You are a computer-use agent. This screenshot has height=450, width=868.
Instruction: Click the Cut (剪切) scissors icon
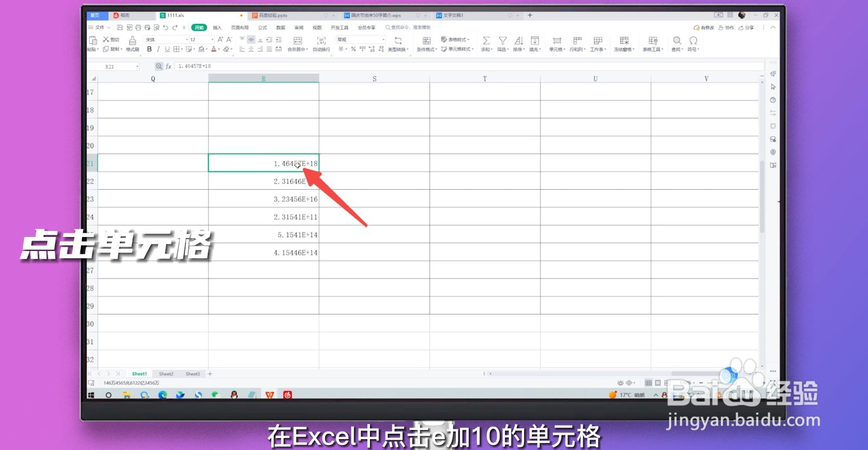[106, 40]
